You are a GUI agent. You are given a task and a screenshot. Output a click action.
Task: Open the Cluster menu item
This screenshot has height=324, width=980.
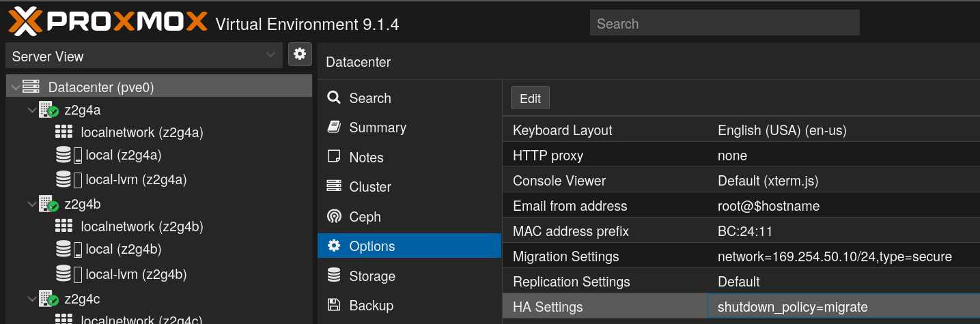click(x=370, y=187)
